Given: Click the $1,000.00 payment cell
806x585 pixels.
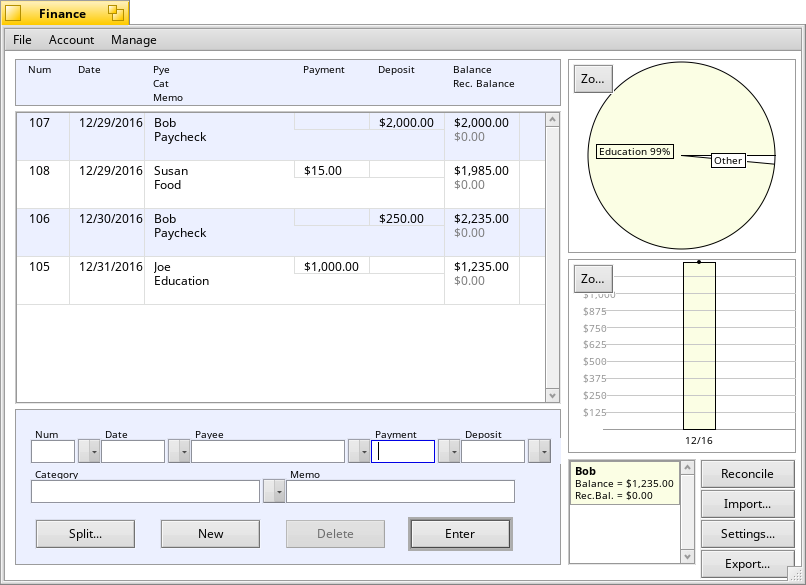Looking at the screenshot, I should [x=332, y=267].
